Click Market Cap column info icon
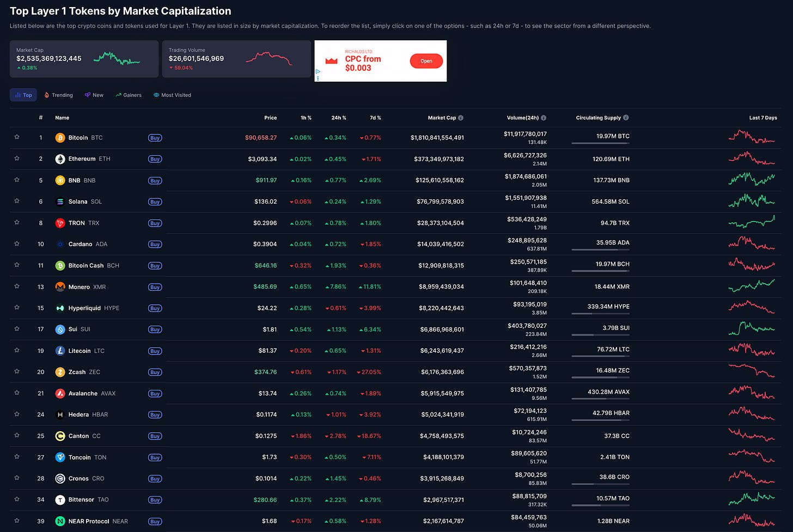 tap(461, 118)
